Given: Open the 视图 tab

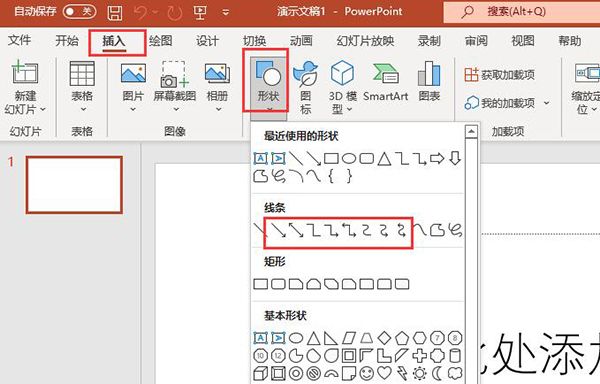Looking at the screenshot, I should (523, 40).
